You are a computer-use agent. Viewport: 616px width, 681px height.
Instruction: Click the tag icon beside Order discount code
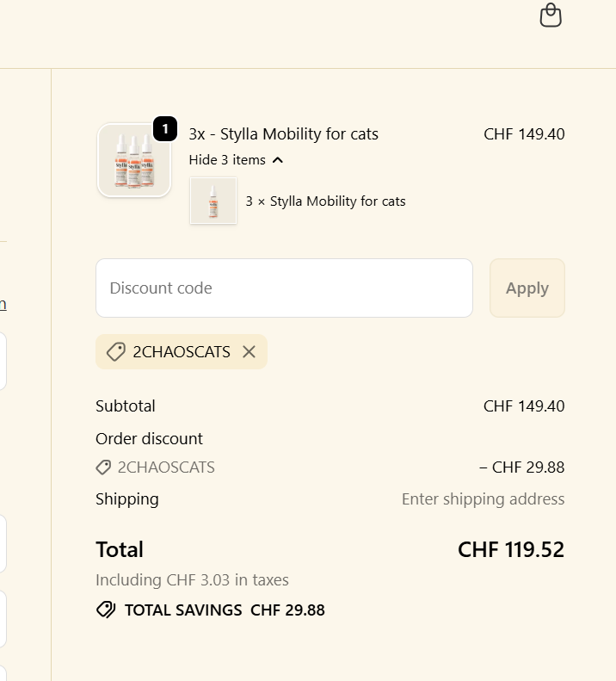103,467
